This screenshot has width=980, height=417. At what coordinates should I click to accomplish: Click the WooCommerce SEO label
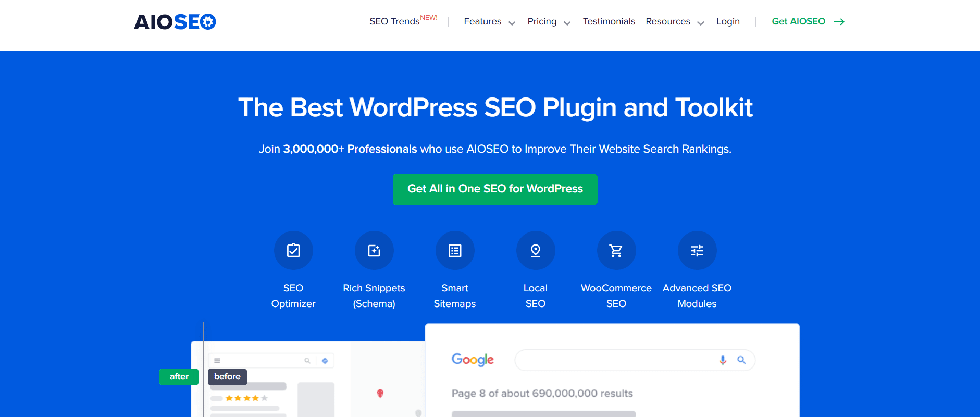616,296
